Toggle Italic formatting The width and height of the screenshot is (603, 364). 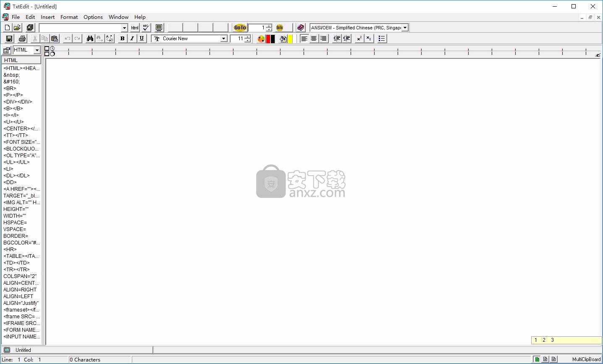(132, 39)
